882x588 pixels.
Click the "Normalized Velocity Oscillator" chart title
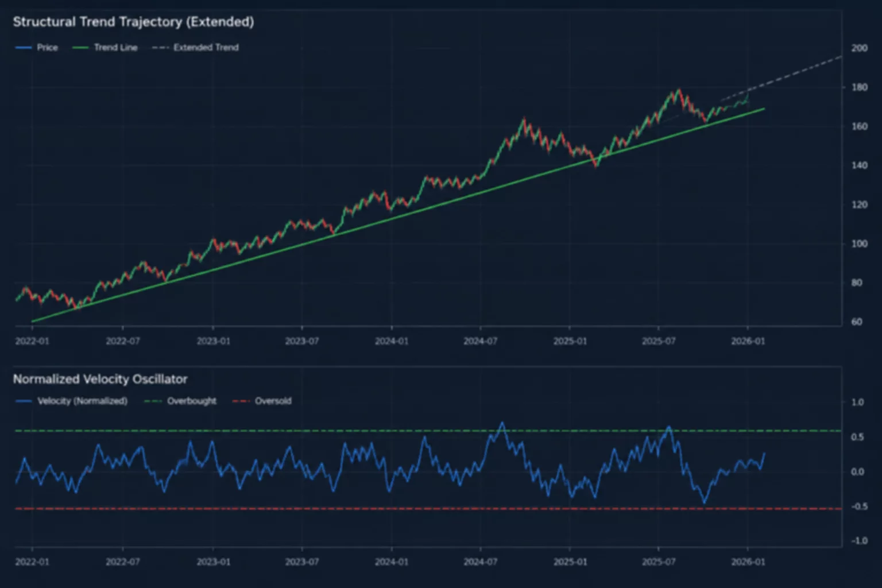pos(100,379)
